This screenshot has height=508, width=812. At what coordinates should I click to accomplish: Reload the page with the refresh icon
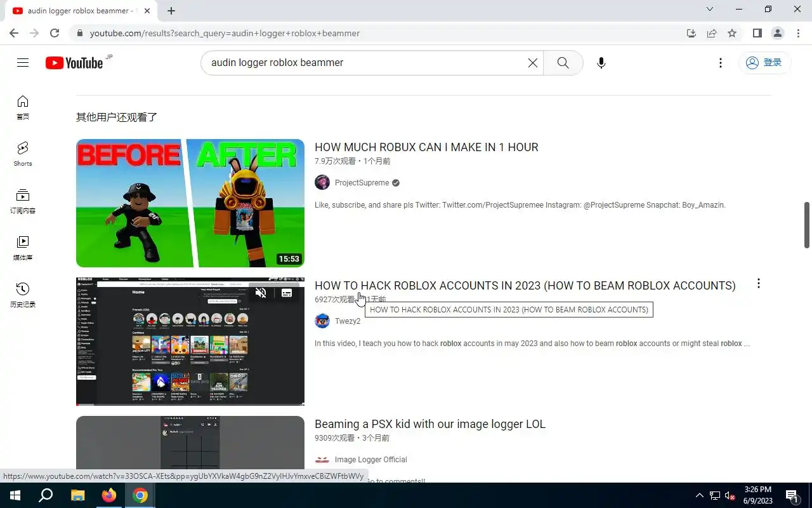(55, 33)
